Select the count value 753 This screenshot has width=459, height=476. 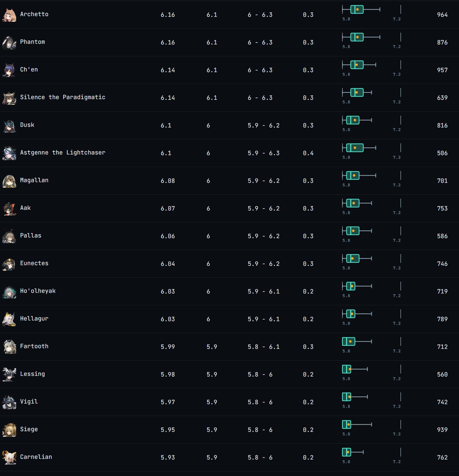click(442, 209)
